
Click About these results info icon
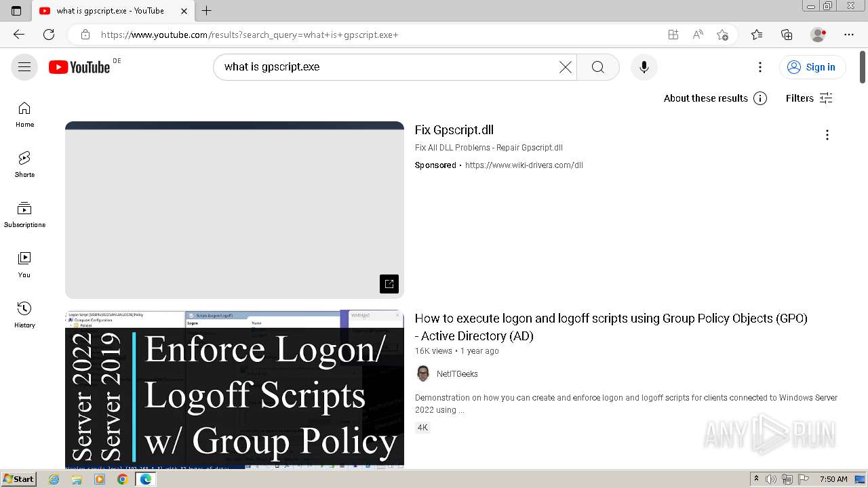[760, 98]
